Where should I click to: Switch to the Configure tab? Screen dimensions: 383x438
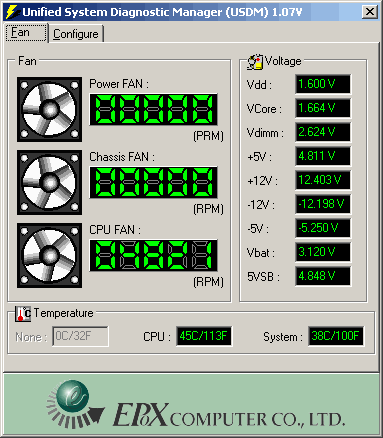coord(76,34)
